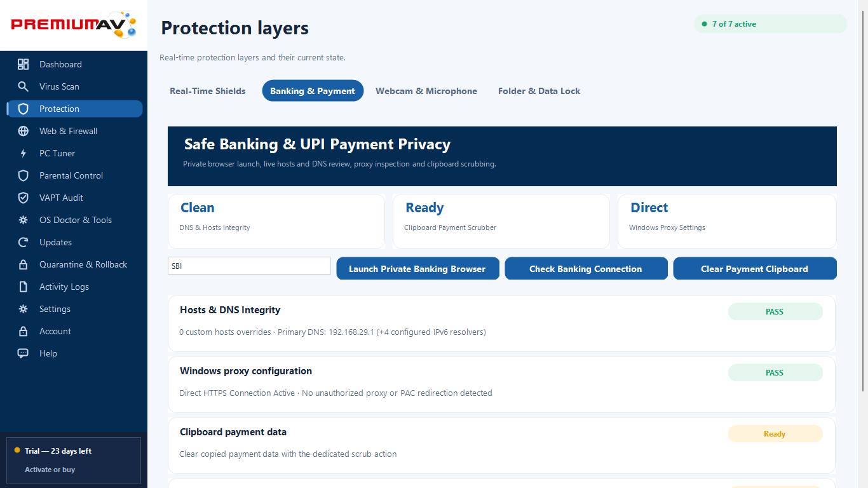
Task: Click Direct HTTPS Connection Active text
Action: (237, 393)
